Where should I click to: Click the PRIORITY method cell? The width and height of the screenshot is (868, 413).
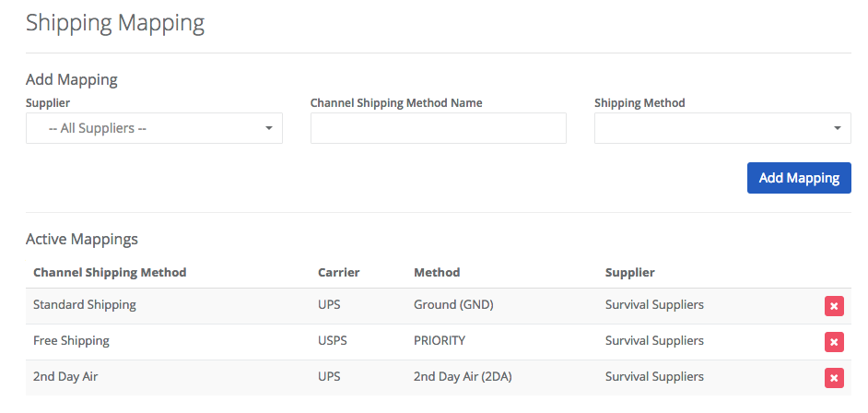(x=440, y=340)
